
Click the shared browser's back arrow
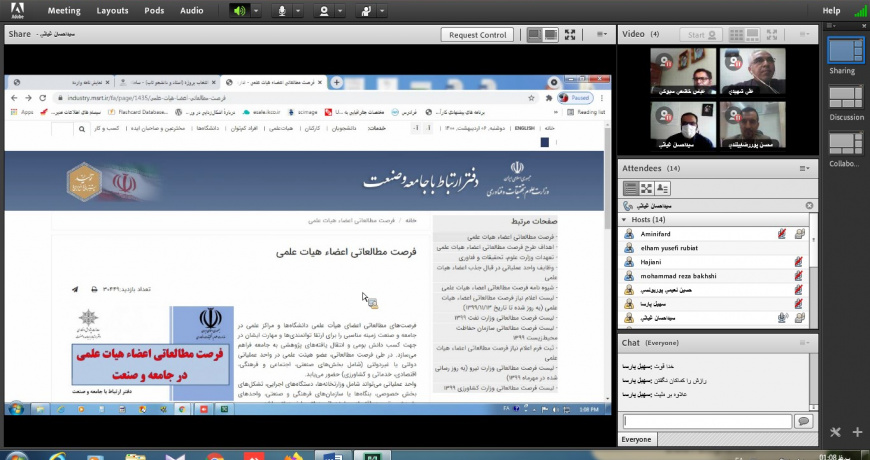(15, 98)
